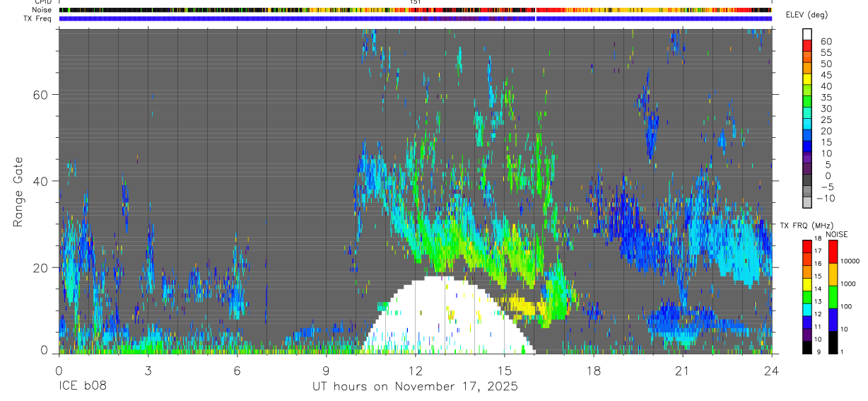868x401 pixels.
Task: Click the red top segment of TX FRQ color bar
Action: [x=807, y=245]
